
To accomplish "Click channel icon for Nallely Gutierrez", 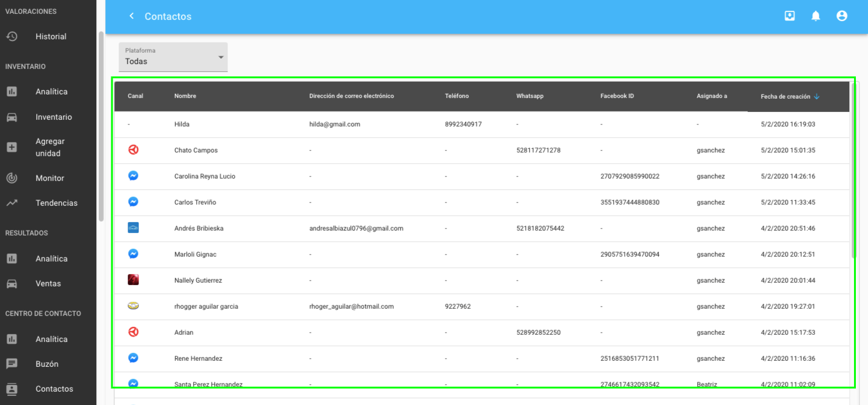I will (133, 280).
